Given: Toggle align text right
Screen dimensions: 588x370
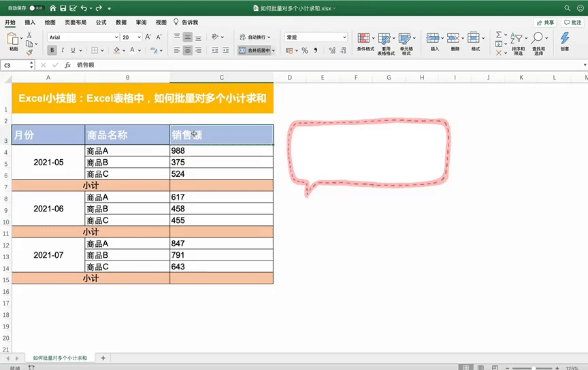Looking at the screenshot, I should 198,50.
